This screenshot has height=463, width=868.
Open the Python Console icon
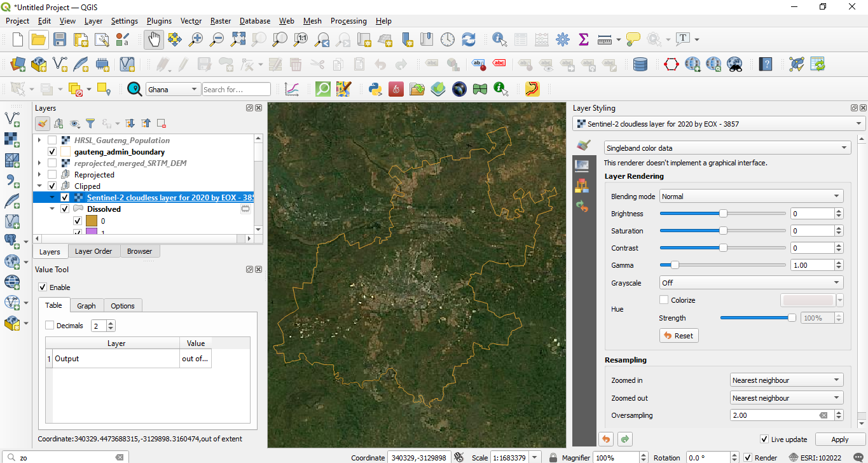point(375,89)
